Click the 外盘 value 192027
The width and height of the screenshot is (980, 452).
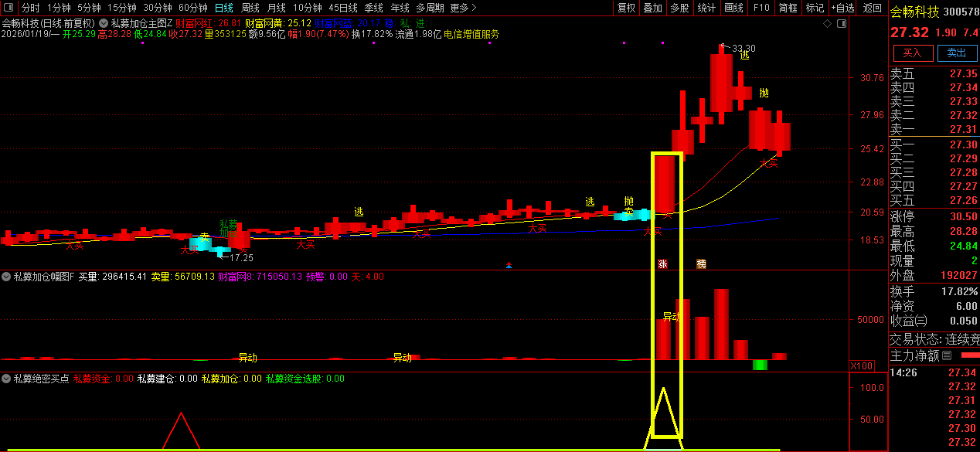pos(958,275)
